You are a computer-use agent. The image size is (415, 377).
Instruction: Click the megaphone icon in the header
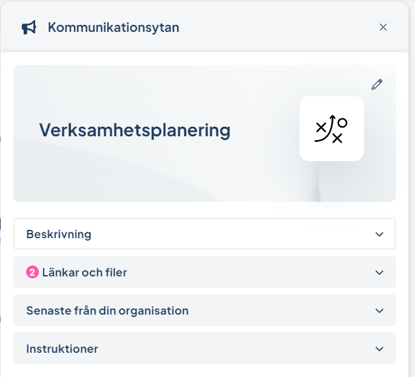(x=29, y=27)
